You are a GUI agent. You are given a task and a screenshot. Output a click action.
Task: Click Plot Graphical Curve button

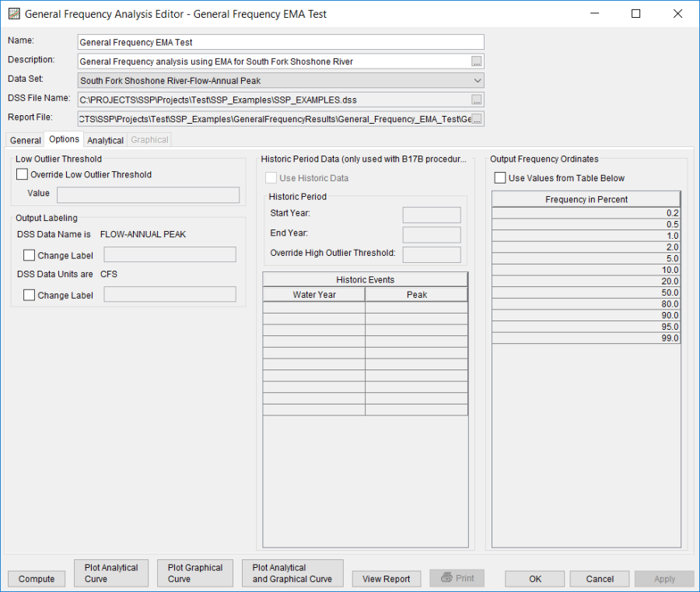tap(195, 573)
